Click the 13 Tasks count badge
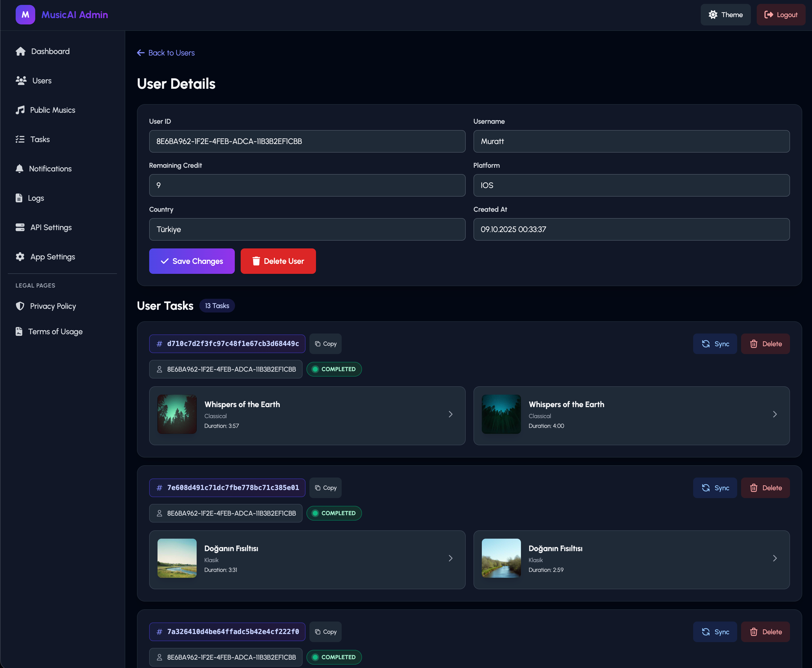Screen dimensions: 812x668 click(217, 306)
